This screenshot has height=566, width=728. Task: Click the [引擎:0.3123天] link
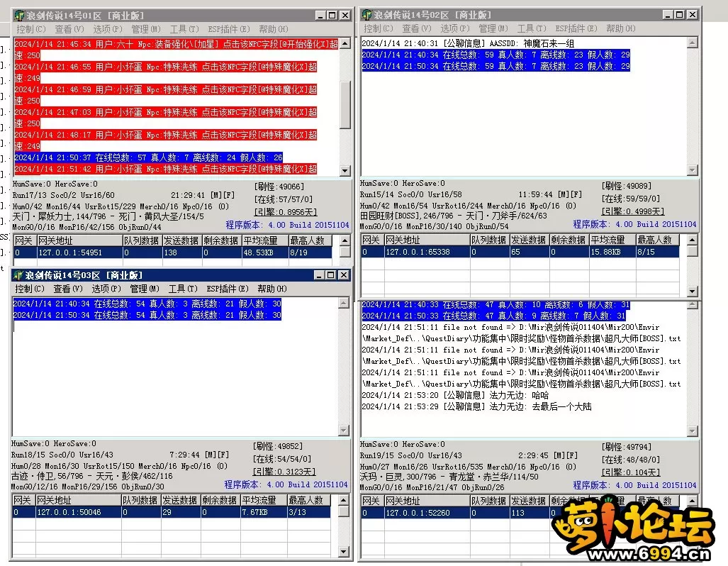284,472
